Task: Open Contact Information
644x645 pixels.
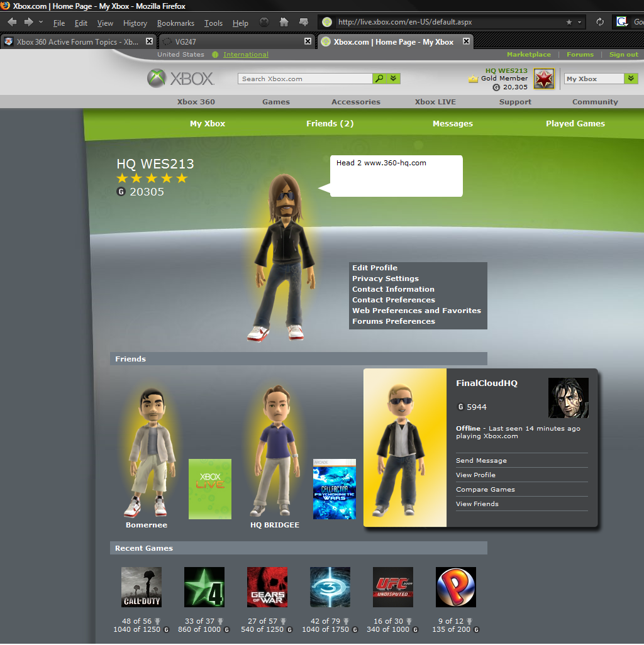Action: [393, 289]
